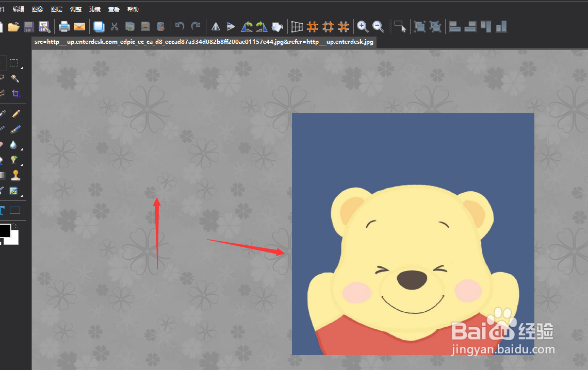Viewport: 588px width, 370px height.
Task: Click the greyed-out icon right of the scissors
Action: [x=130, y=27]
